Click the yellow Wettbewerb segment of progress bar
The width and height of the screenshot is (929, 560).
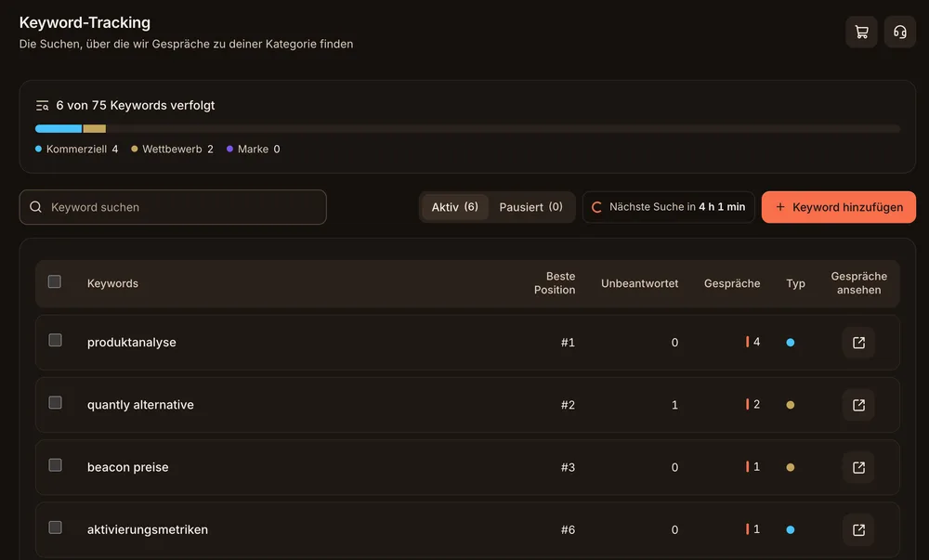tap(94, 128)
